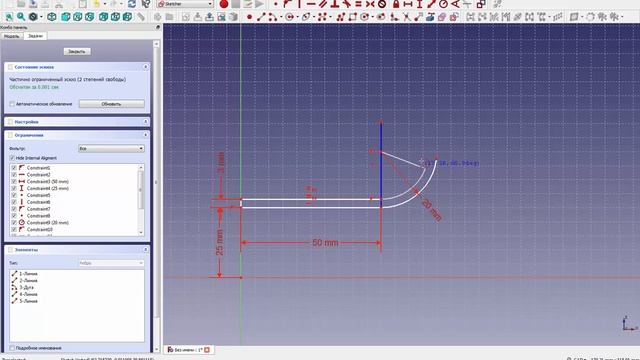Uncheck Constraint3 (50 mm) checkbox
The image size is (640, 360).
14,181
